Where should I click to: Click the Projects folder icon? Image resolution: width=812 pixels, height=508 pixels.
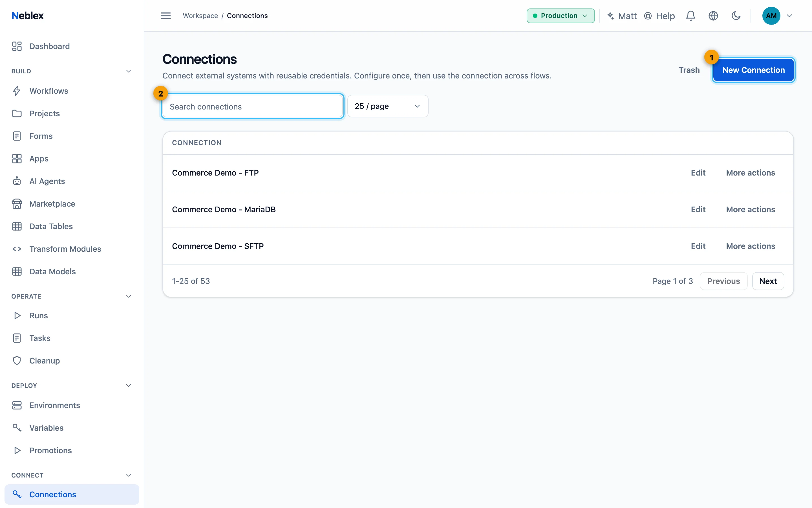coord(17,113)
